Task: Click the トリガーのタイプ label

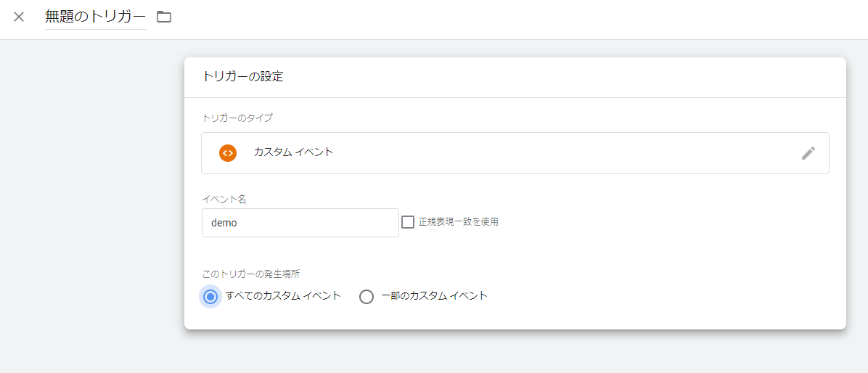Action: [x=237, y=118]
